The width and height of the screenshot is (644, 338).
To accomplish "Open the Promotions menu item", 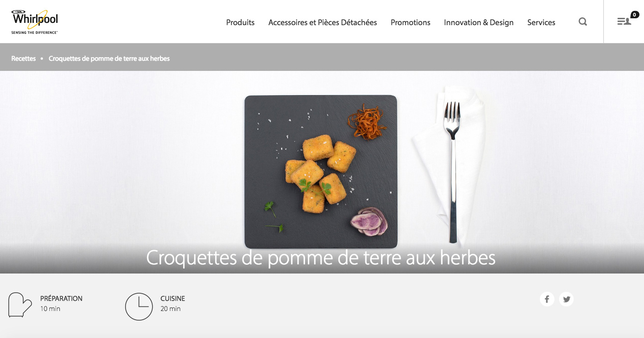I will coord(410,22).
